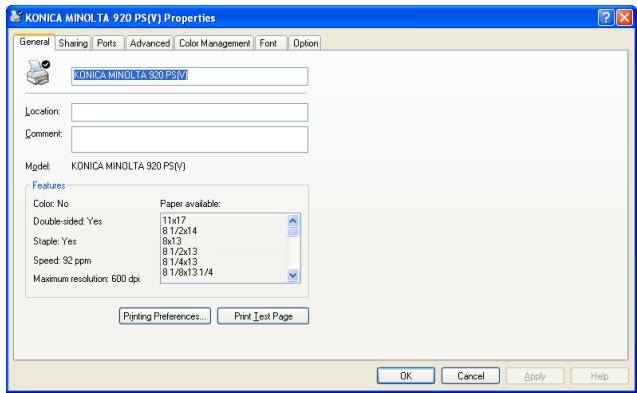Click the 'Speed: 92 ppm' text
The height and width of the screenshot is (393, 637).
[x=62, y=261]
